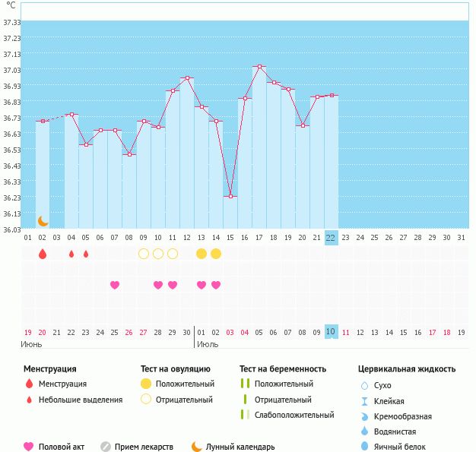The height and width of the screenshot is (452, 476).
Task: Click the last temperature point on day 22
Action: [332, 96]
